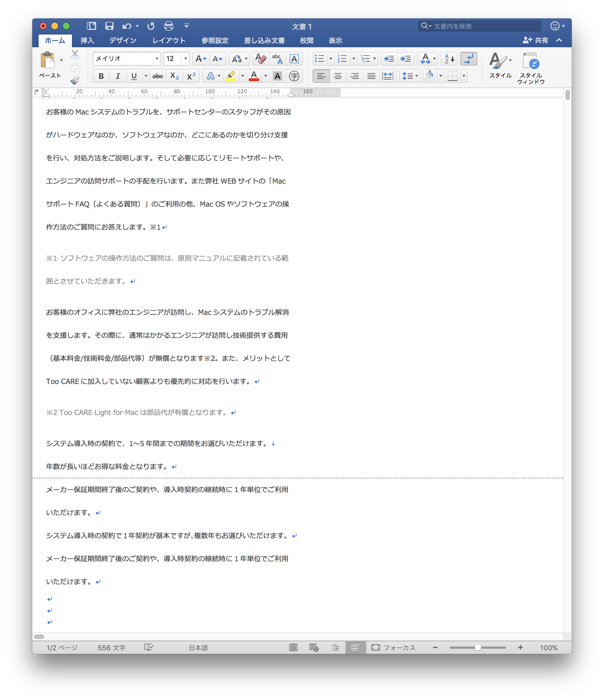Apply subscript formatting

(x=174, y=76)
